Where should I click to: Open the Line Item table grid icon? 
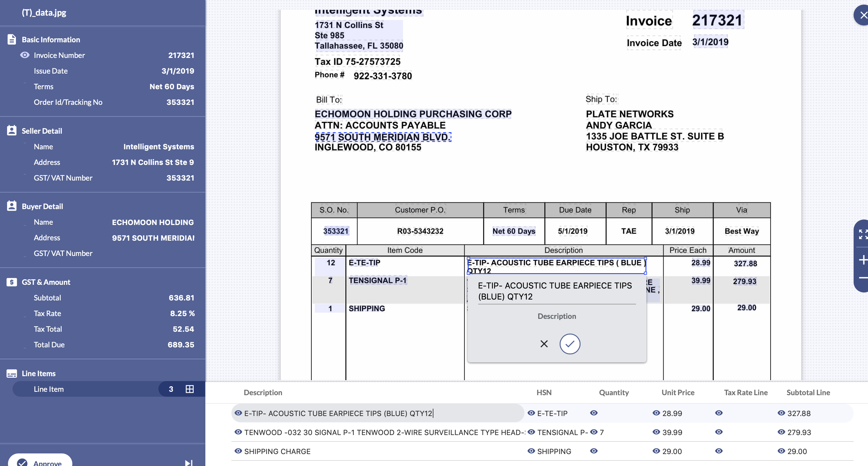point(190,389)
